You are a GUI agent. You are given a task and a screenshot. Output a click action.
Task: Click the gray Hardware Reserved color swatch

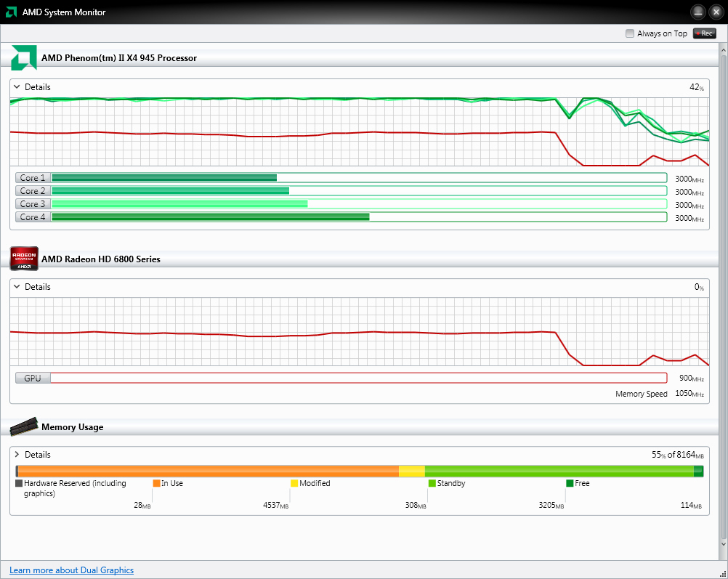19,483
